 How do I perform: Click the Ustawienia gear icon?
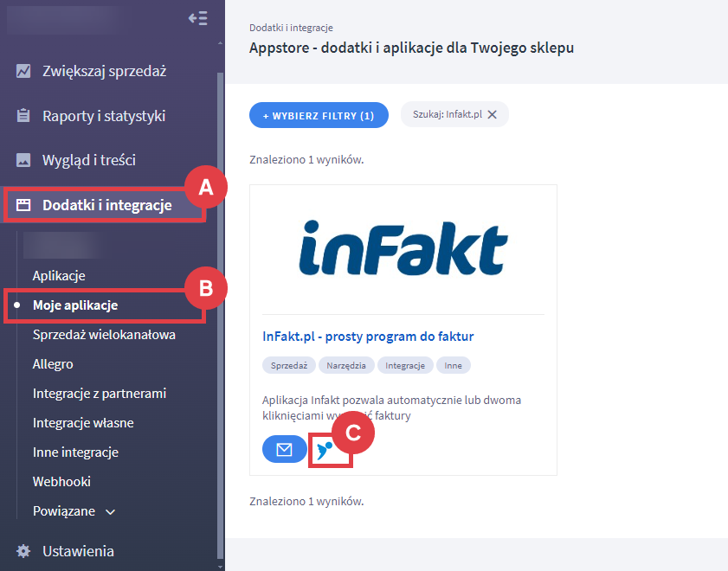point(24,551)
